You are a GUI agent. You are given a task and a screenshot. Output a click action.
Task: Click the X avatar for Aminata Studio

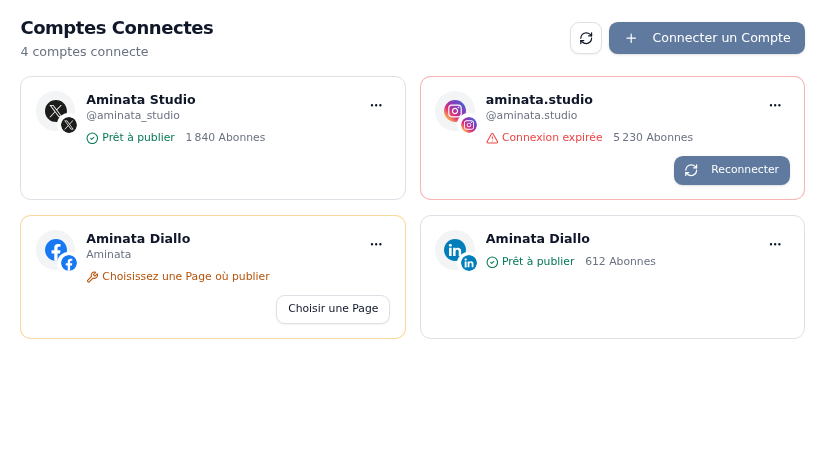click(56, 111)
